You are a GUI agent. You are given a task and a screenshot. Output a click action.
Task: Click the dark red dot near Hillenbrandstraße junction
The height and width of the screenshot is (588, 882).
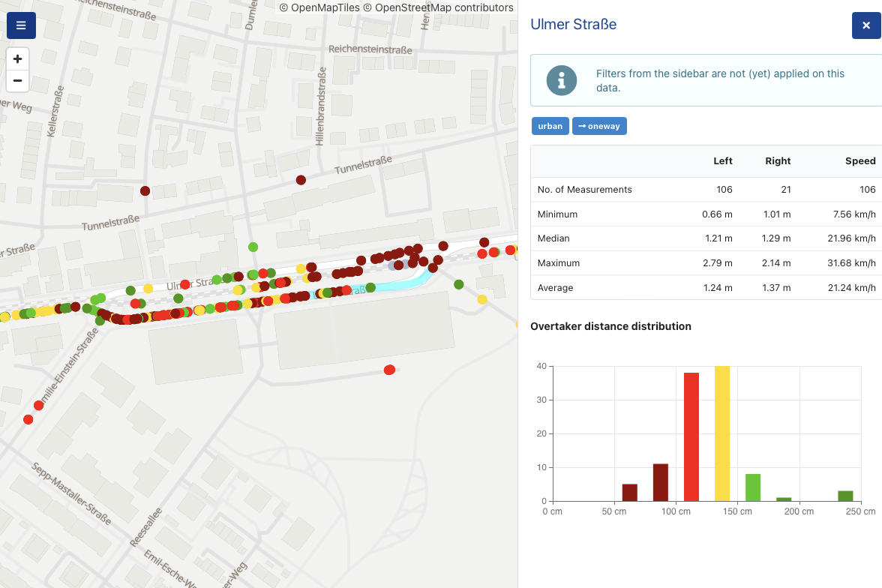point(301,180)
